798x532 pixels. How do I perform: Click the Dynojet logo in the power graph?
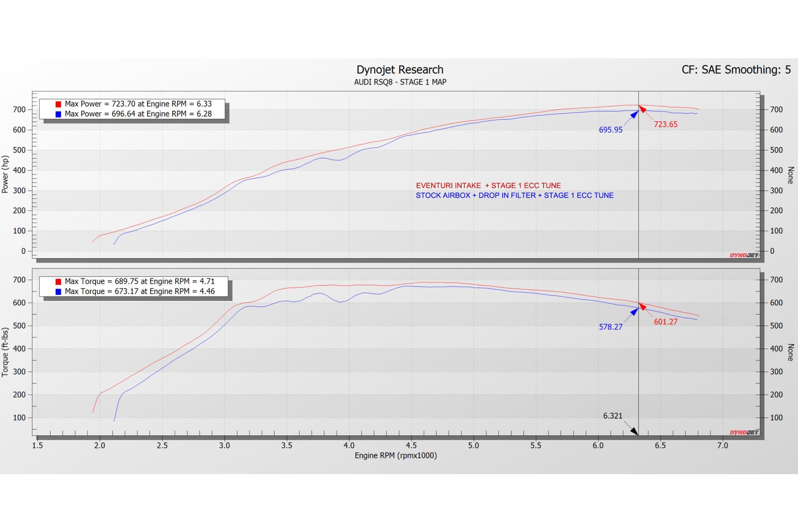pos(744,255)
